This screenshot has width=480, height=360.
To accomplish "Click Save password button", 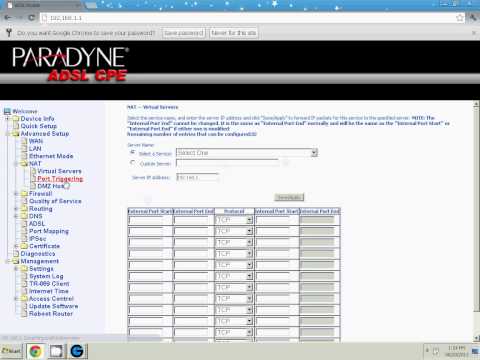I will (x=184, y=33).
